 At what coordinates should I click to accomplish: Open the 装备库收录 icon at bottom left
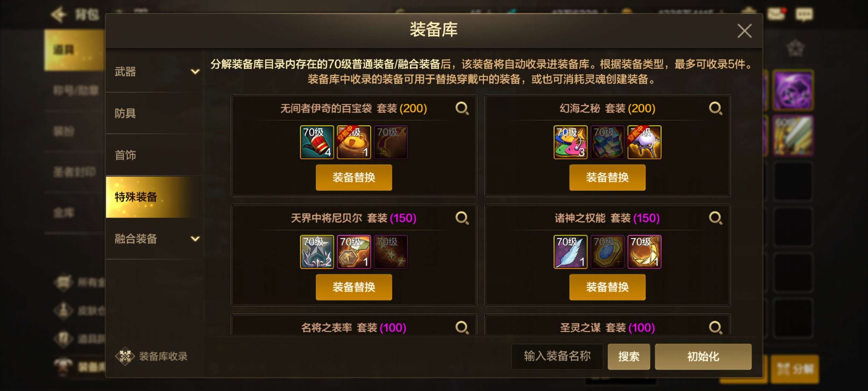click(x=125, y=356)
